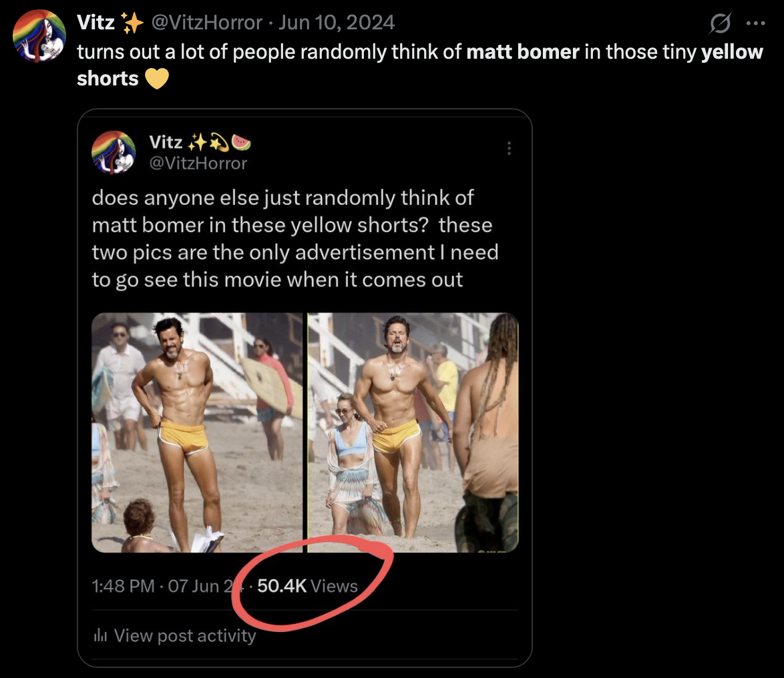This screenshot has height=678, width=784.
Task: Click the 1:48 PM timestamp in quoted post
Action: coord(123,586)
